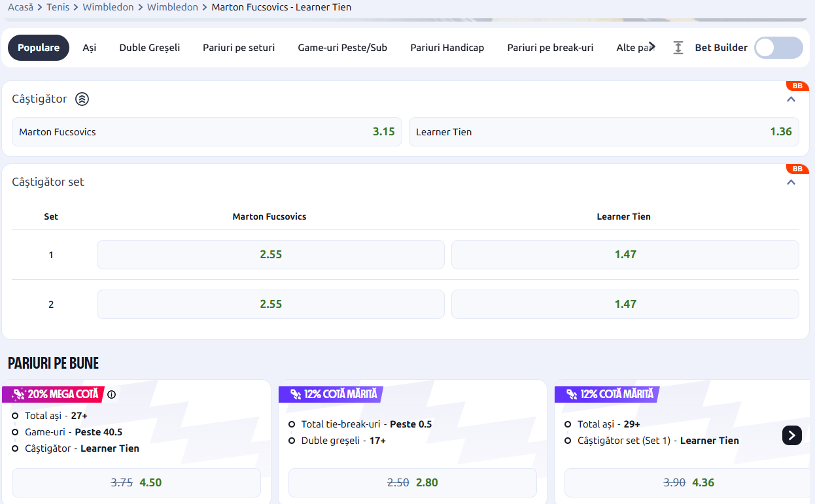Show next boosted bet card with black arrow

[x=791, y=435]
